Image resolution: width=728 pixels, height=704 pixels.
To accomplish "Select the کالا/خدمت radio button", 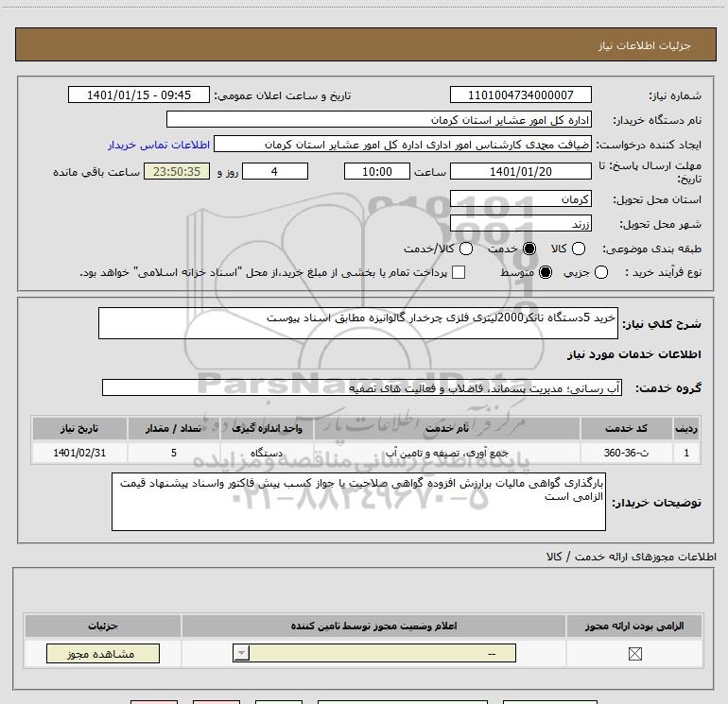I will click(x=466, y=249).
